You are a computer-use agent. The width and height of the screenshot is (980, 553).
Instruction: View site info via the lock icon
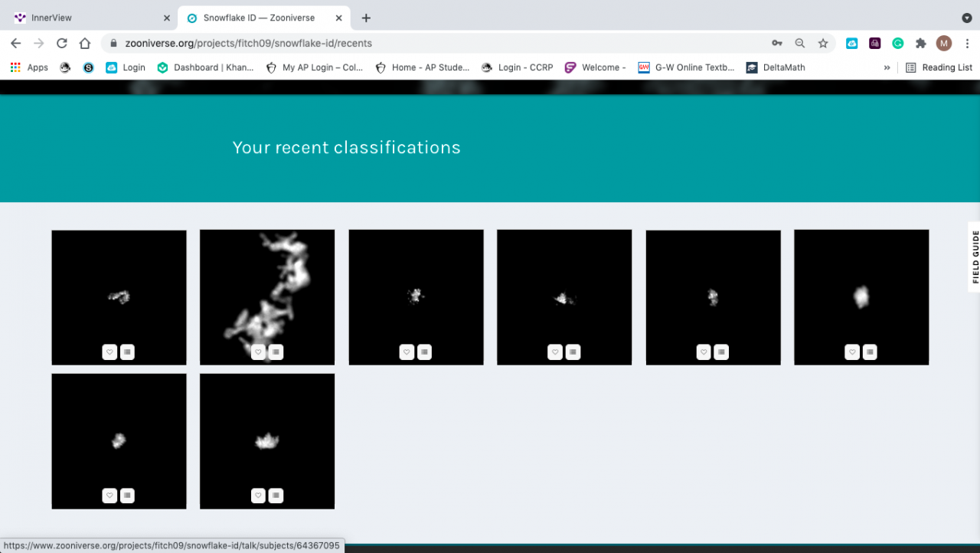(113, 44)
